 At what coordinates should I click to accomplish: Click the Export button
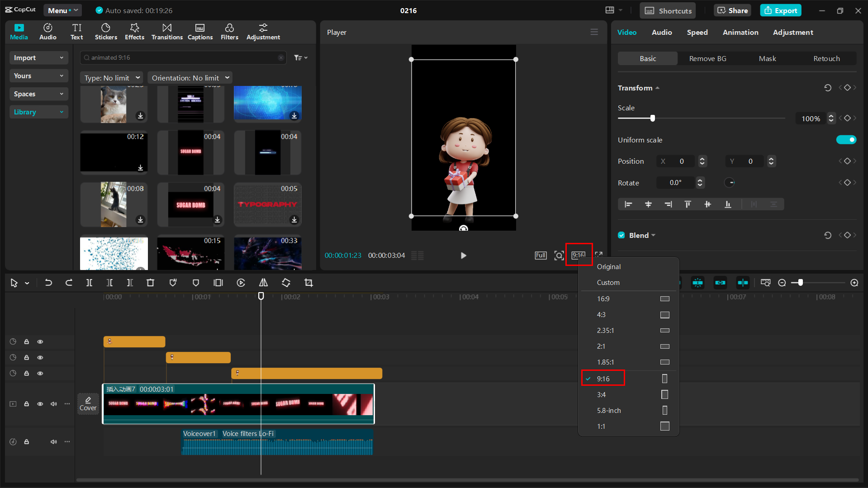click(780, 10)
